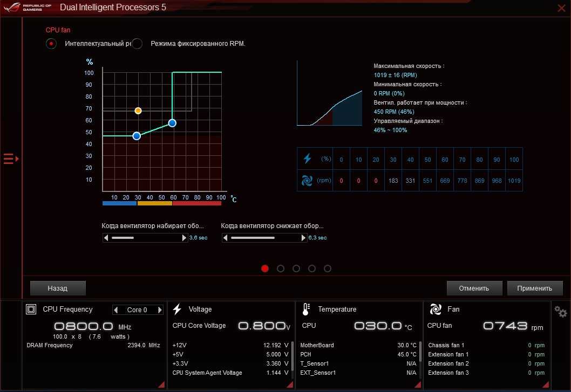Go to the second page dot
571x392 pixels.
[x=281, y=269]
